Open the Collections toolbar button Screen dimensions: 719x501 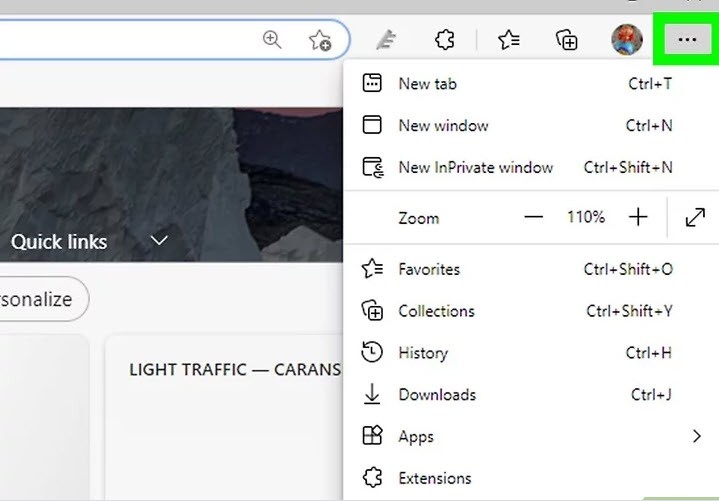tap(567, 40)
